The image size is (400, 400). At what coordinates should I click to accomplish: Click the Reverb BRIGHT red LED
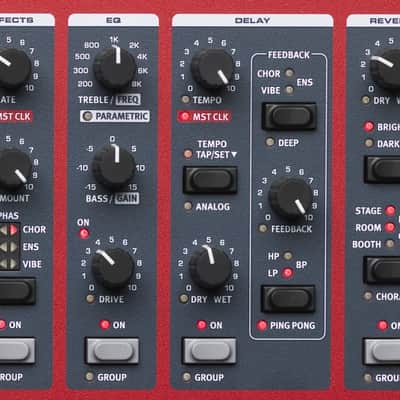368,126
